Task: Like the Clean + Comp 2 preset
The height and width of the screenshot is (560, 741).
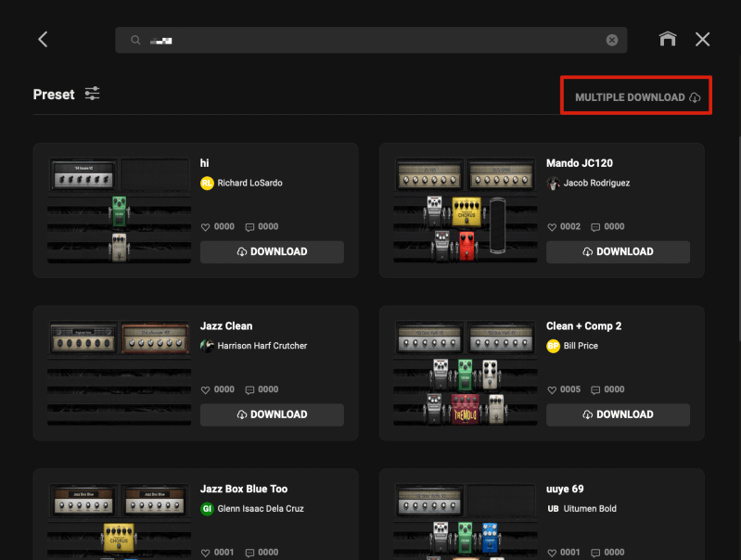Action: point(552,390)
